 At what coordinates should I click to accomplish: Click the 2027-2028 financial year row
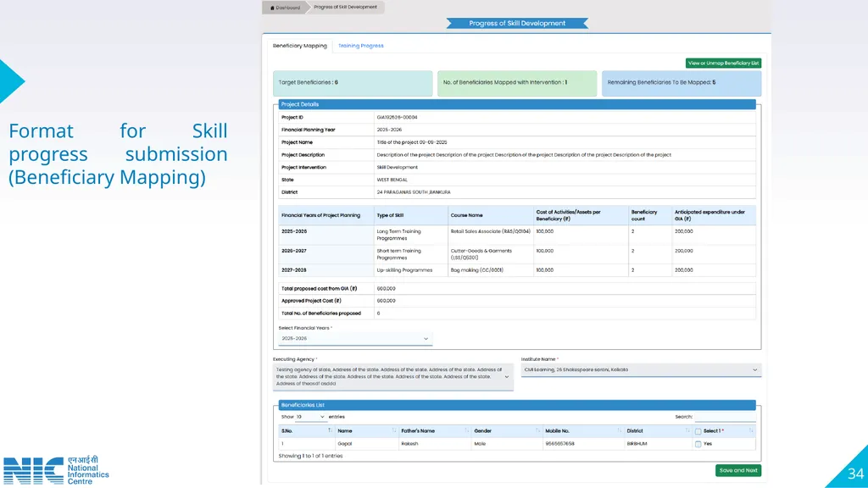tap(516, 270)
